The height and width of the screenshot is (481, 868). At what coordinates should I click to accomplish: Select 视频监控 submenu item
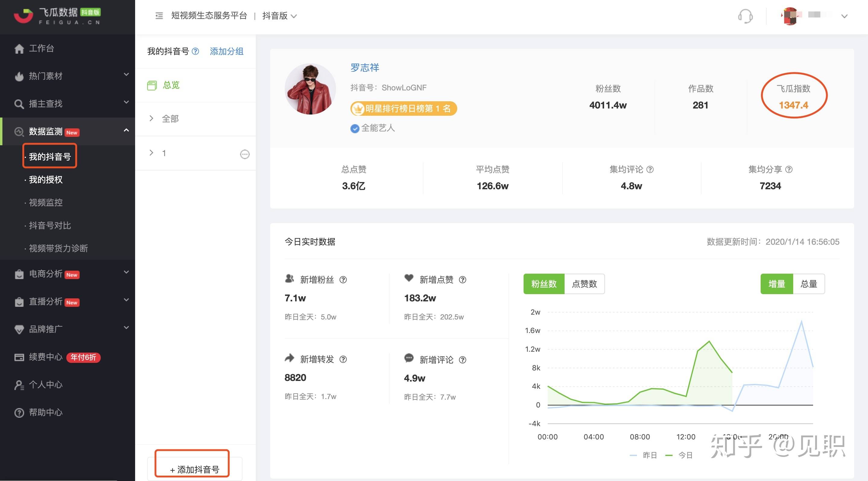[45, 202]
